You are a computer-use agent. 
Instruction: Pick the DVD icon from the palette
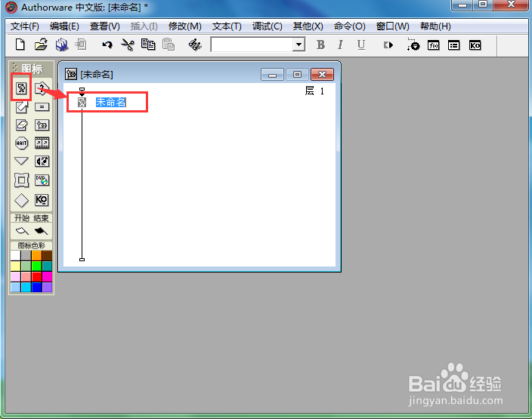point(42,180)
